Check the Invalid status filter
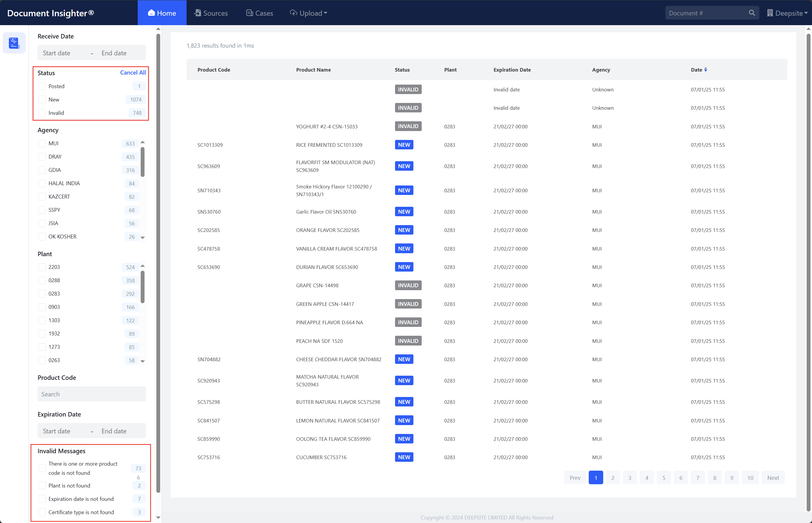 [42, 113]
